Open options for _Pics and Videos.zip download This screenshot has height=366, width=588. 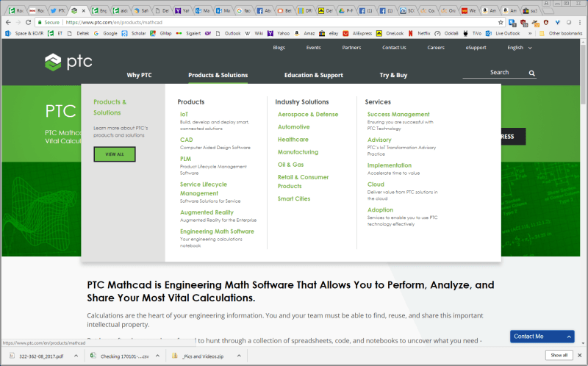pyautogui.click(x=239, y=356)
